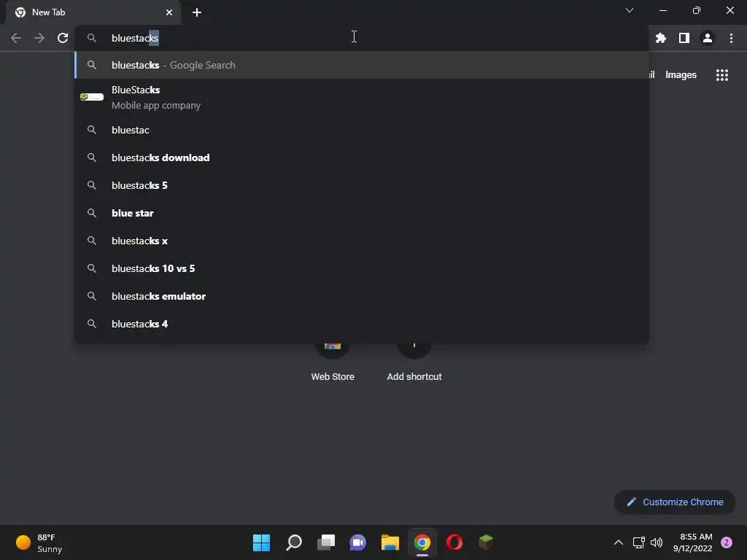This screenshot has height=560, width=747.
Task: Open the Chrome profile avatar icon
Action: [708, 38]
